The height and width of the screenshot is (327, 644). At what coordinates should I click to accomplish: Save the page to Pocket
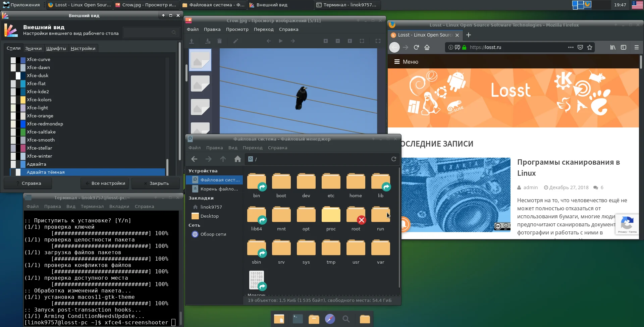point(580,47)
